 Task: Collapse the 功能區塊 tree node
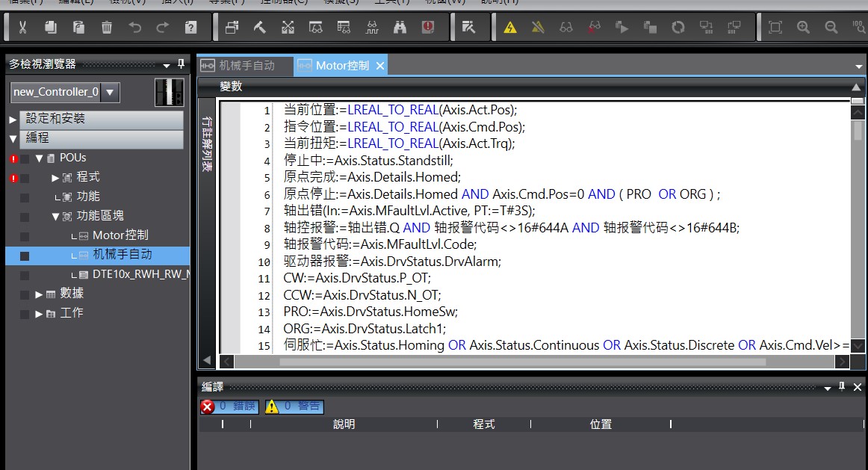55,217
